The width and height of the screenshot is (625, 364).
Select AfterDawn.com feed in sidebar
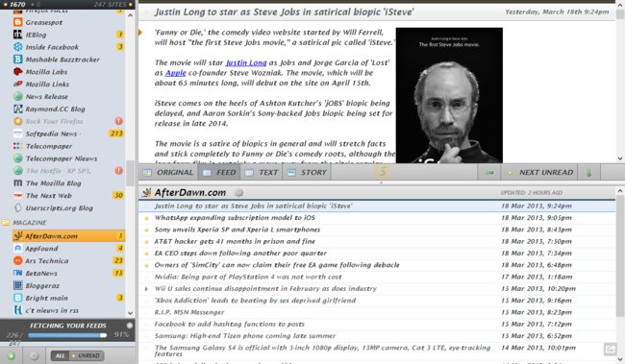[x=68, y=236]
